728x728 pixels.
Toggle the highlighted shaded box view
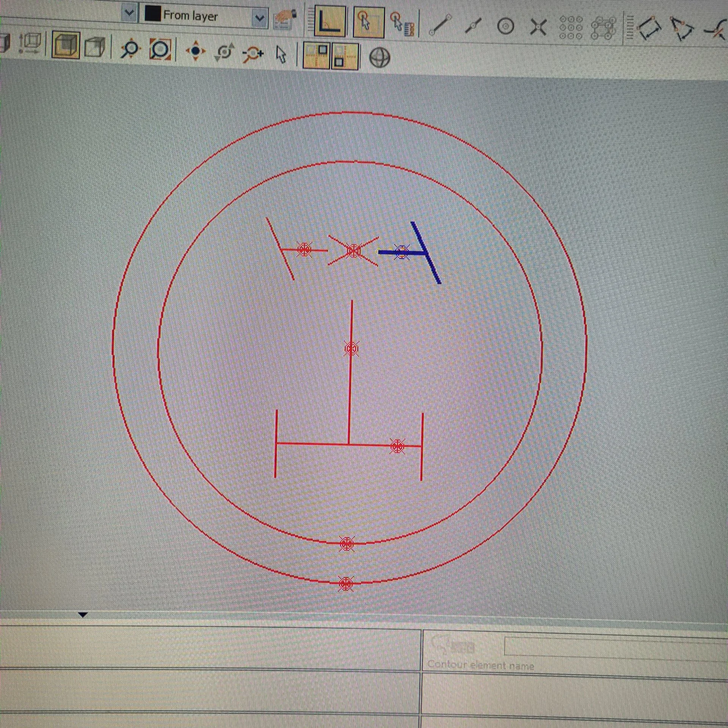(x=66, y=45)
